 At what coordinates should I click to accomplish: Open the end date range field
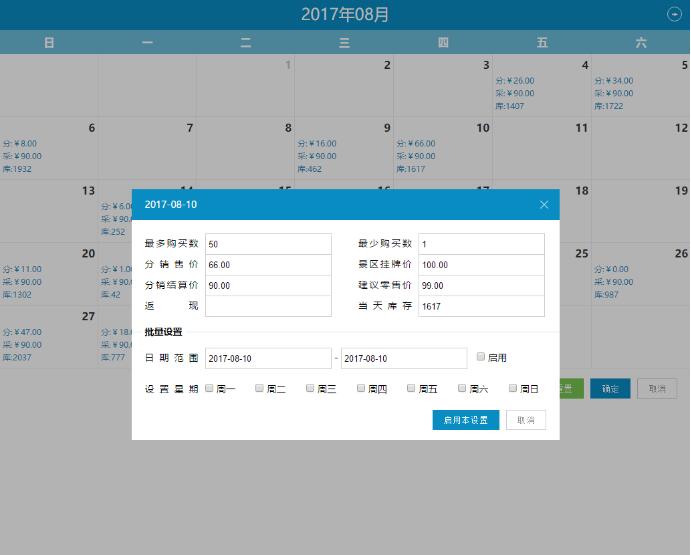coord(404,358)
